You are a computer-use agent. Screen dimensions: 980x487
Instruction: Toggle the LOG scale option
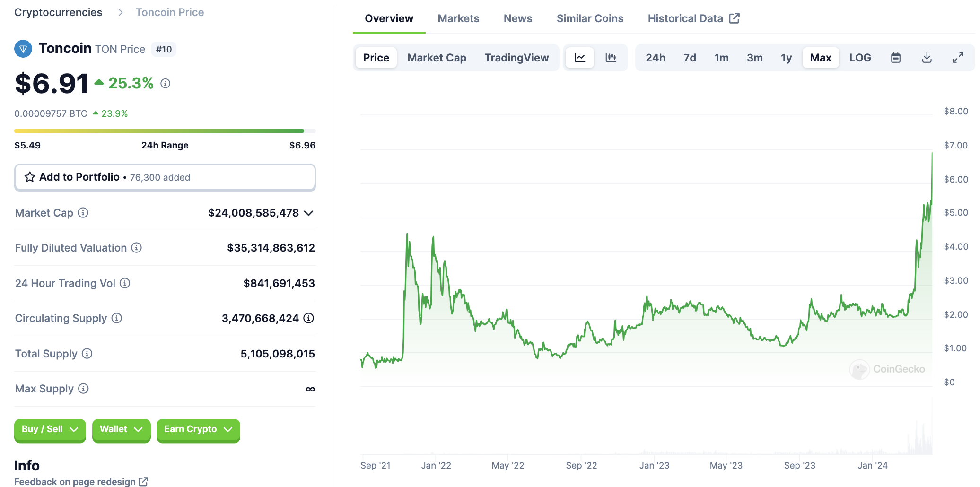[x=860, y=58]
